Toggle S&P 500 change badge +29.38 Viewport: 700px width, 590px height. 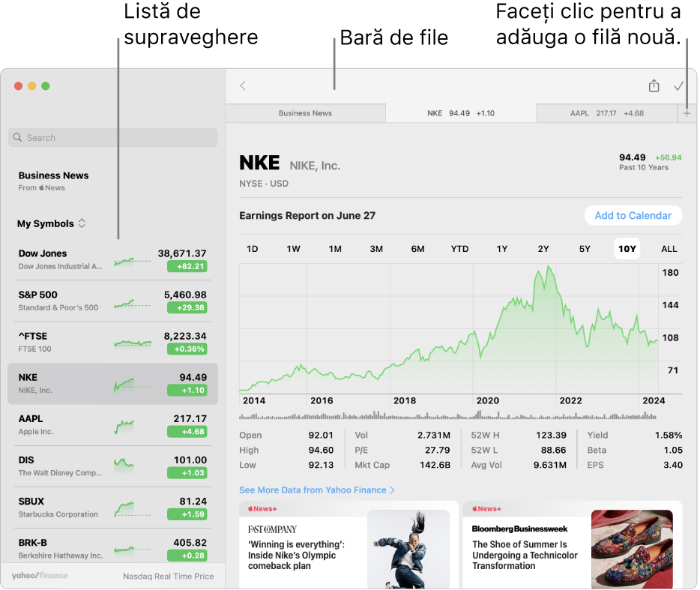tap(187, 307)
